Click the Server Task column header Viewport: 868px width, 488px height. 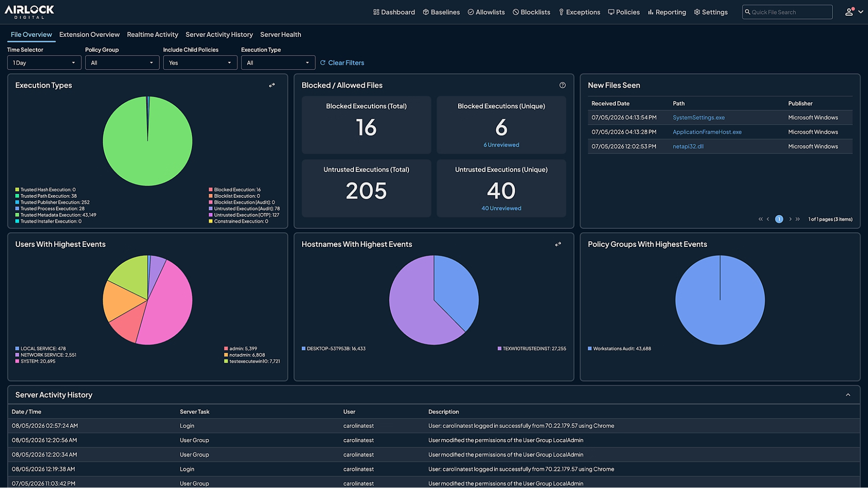[x=195, y=412]
